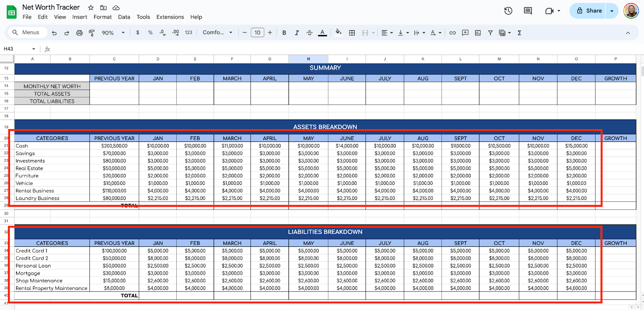Click the Redo arrow icon
Screen dimensions: 644x310
(67, 33)
